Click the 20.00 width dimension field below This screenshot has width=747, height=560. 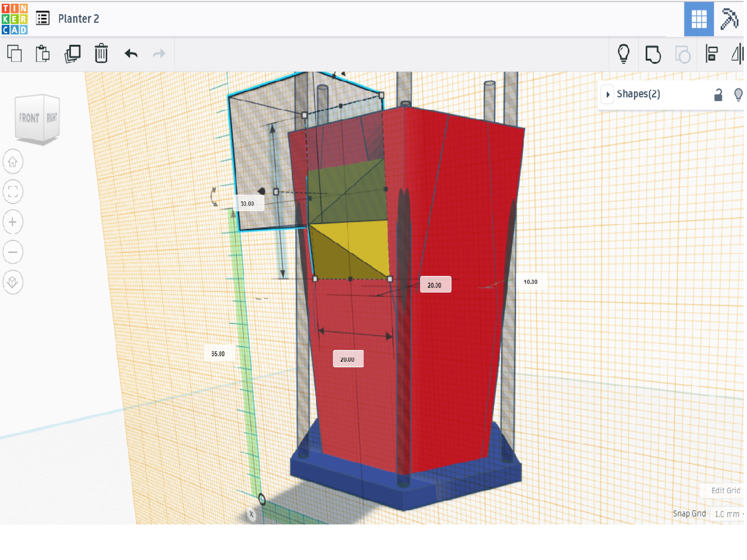tap(348, 359)
